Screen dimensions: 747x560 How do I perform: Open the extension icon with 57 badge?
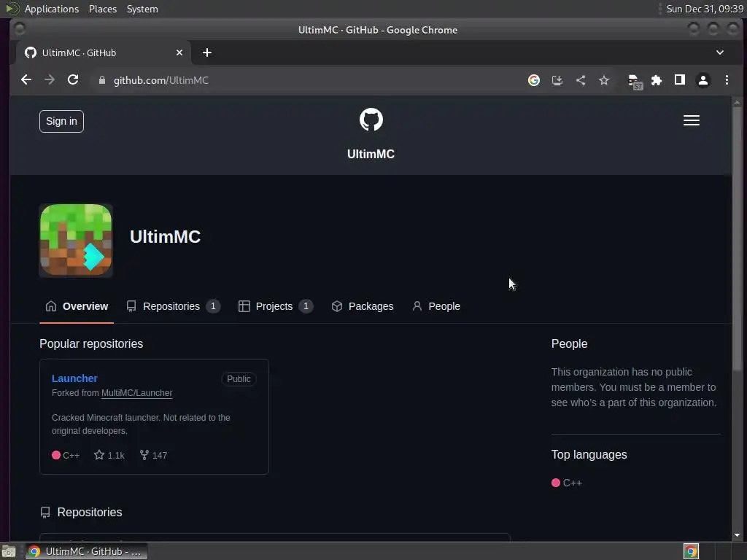[x=635, y=82]
